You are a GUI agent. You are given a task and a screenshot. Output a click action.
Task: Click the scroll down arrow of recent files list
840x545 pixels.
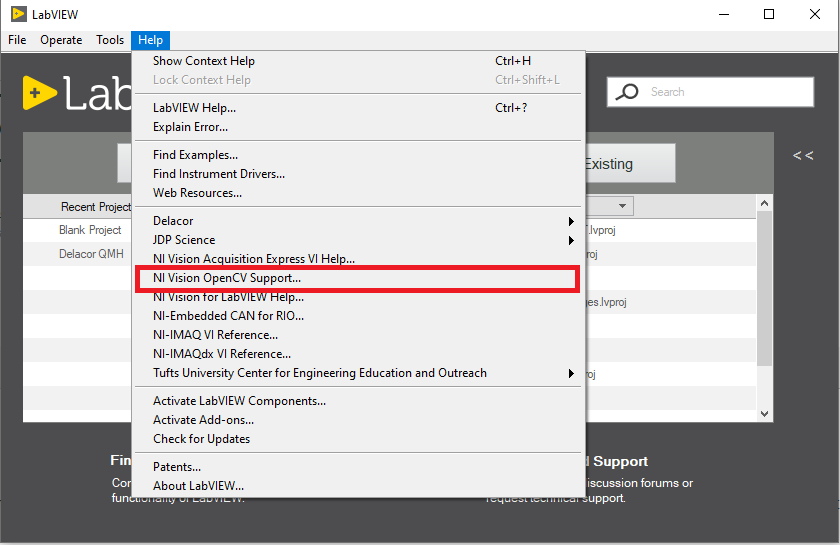coord(764,414)
